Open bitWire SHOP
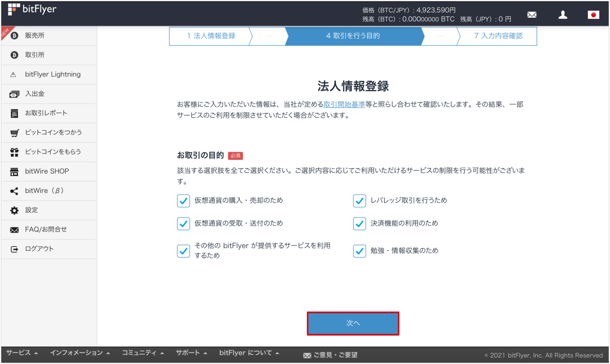610x364 pixels. 47,171
